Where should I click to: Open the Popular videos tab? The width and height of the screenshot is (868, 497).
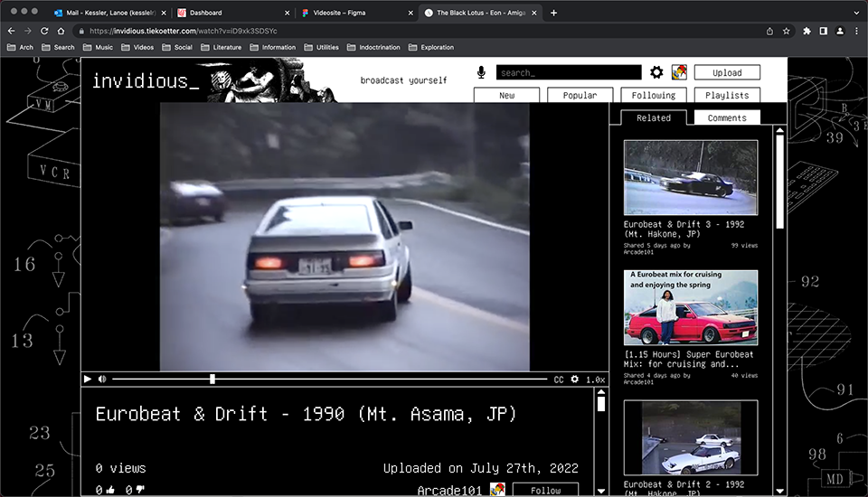click(580, 95)
